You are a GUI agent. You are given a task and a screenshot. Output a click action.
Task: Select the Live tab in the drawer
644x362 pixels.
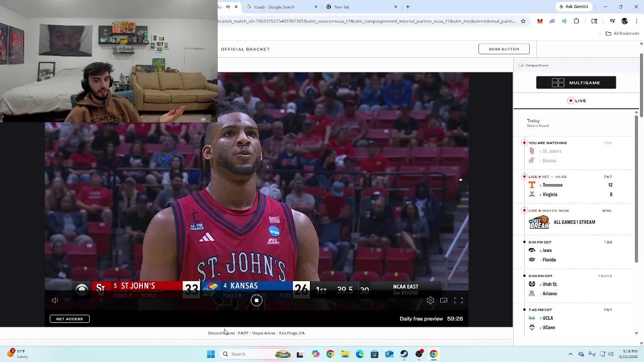[x=577, y=101]
